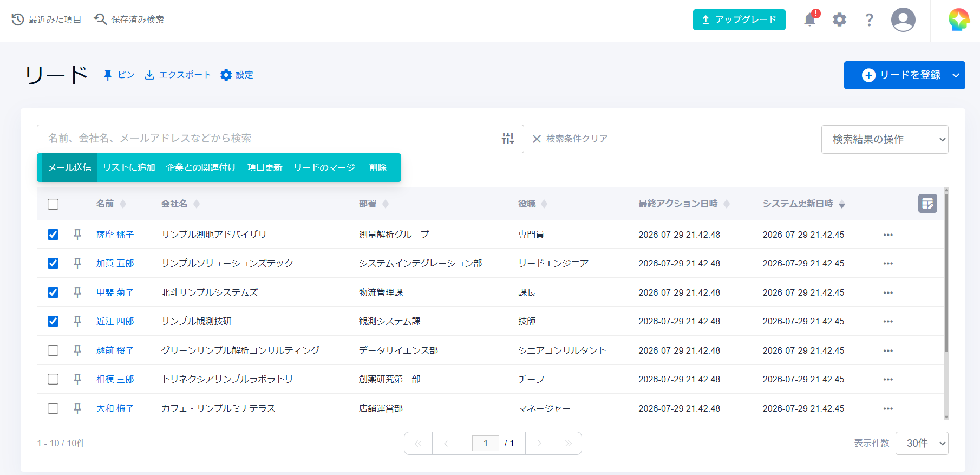Sort by 名前 column arrows
The width and height of the screenshot is (980, 475).
(123, 204)
